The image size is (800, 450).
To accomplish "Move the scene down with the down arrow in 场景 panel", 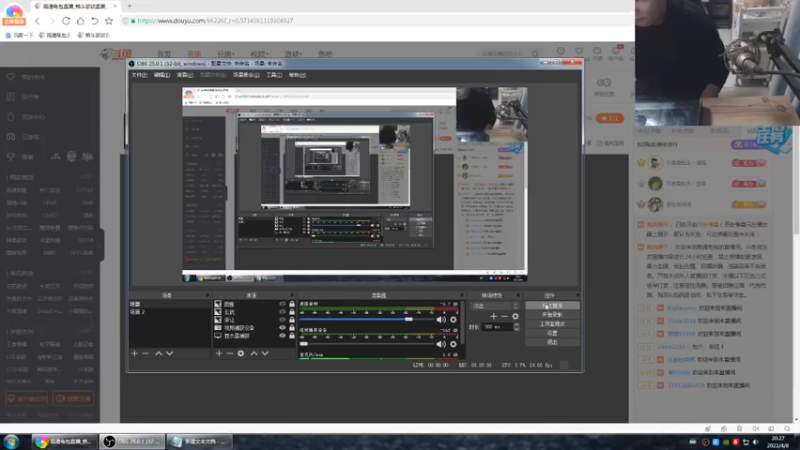I will (x=169, y=353).
